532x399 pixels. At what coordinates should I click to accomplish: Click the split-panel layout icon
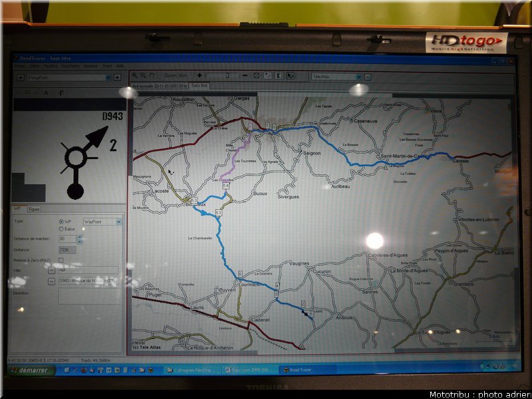pos(279,76)
